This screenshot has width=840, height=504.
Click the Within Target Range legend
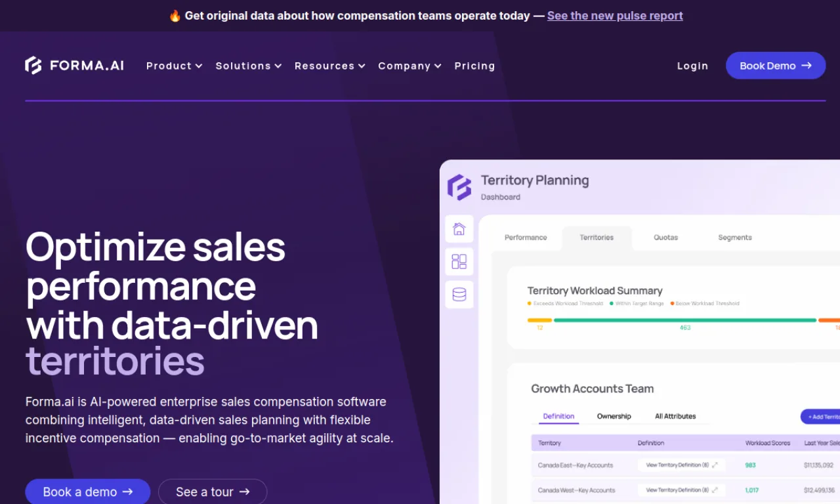point(637,304)
